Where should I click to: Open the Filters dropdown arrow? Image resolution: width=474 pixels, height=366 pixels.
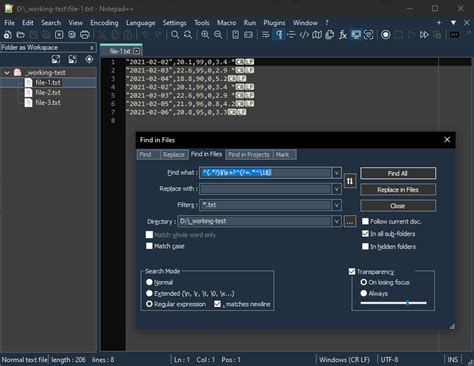click(336, 205)
